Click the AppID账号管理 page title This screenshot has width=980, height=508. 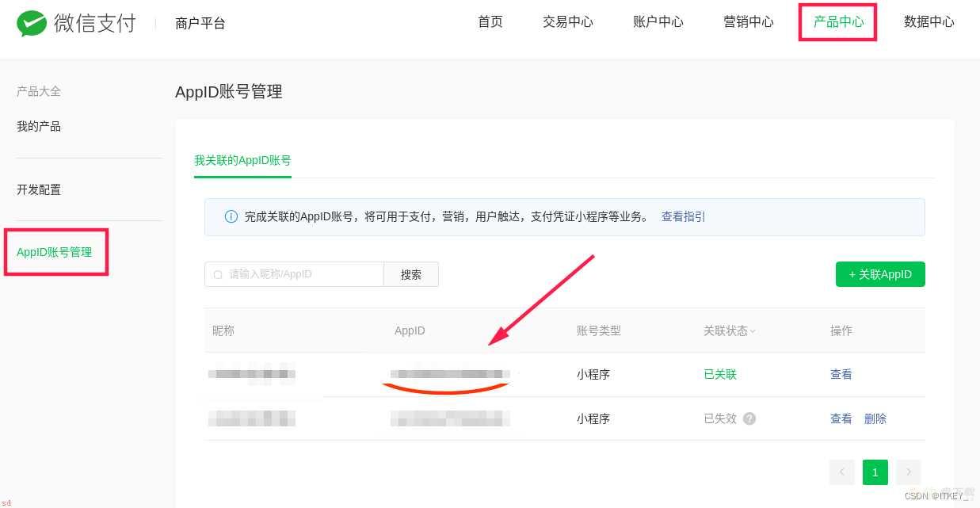click(229, 92)
